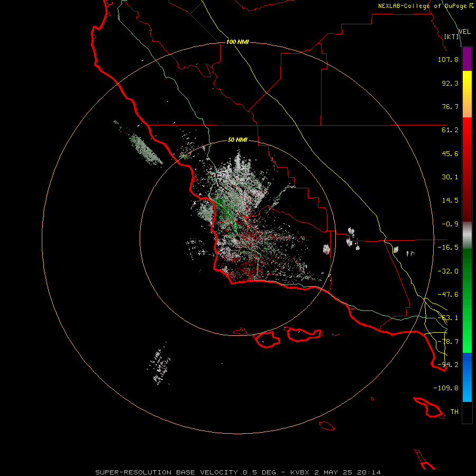Click the 92.3 legend value
The image size is (476, 476).
(x=450, y=83)
